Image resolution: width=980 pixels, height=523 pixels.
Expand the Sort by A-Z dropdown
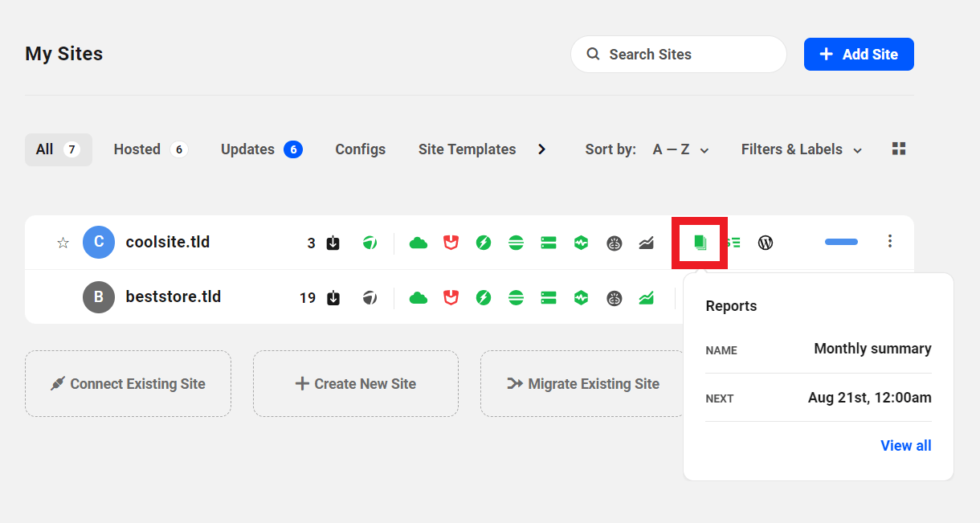coord(680,149)
